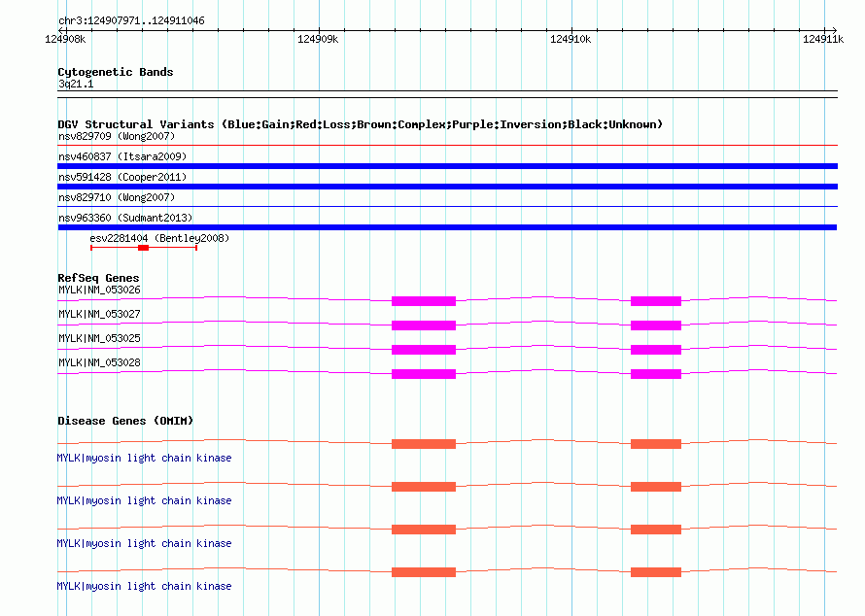Select the narrower magenta exon of MYLK|NM_053027

[656, 325]
